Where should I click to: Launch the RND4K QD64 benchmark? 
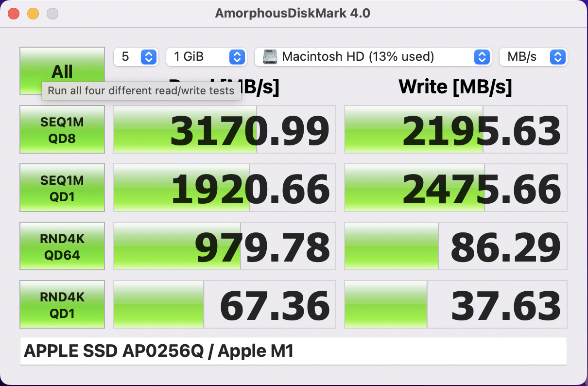[62, 246]
